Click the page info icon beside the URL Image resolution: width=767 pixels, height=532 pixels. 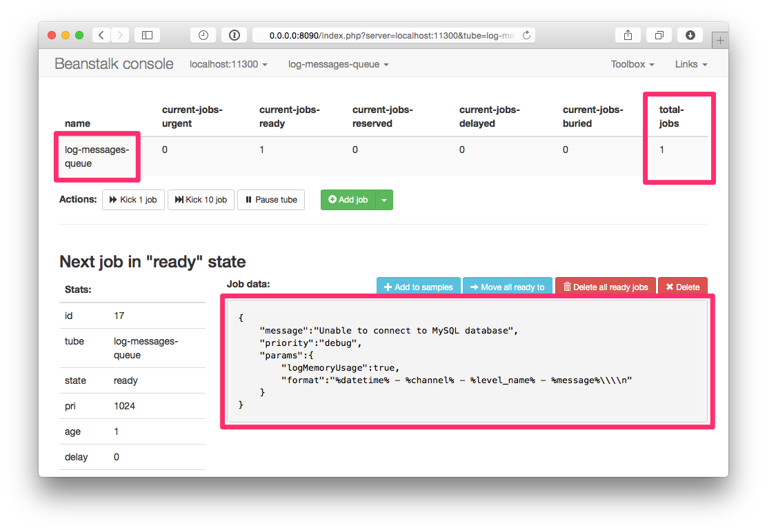pos(234,34)
